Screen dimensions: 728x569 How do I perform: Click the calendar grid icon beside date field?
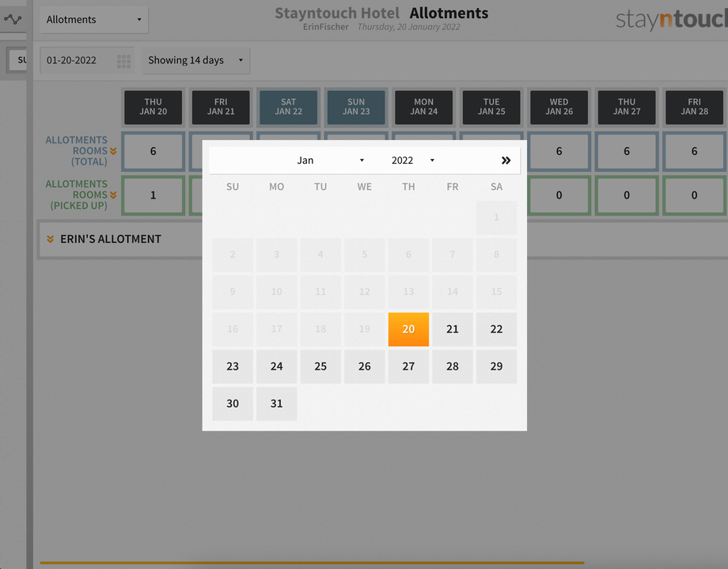[123, 61]
